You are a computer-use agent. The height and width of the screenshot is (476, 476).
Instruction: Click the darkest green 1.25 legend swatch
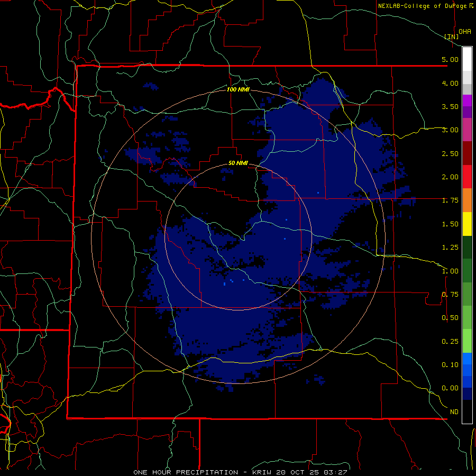tap(467, 247)
